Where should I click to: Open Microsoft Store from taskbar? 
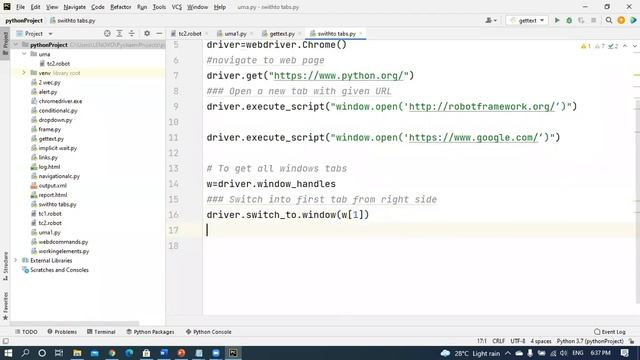pos(146,353)
